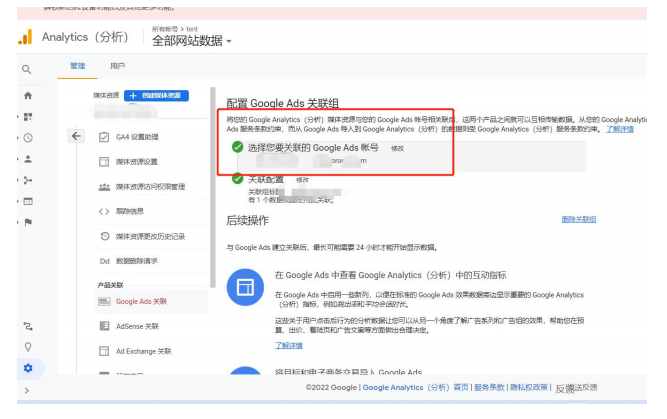This screenshot has height=419, width=667.
Task: Click the Admin gear icon
Action: 28,368
